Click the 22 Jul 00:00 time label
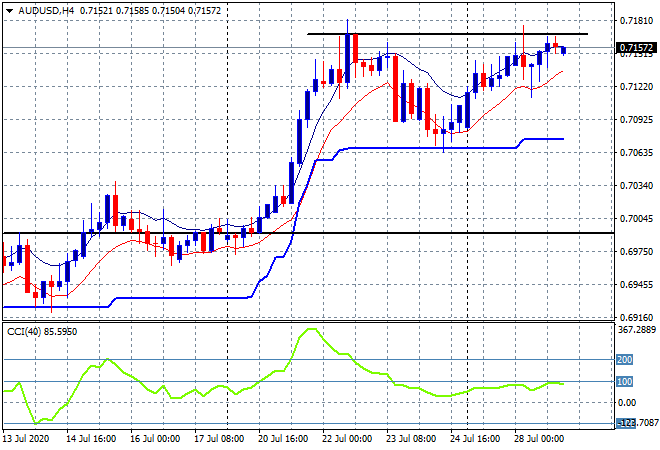 click(347, 439)
